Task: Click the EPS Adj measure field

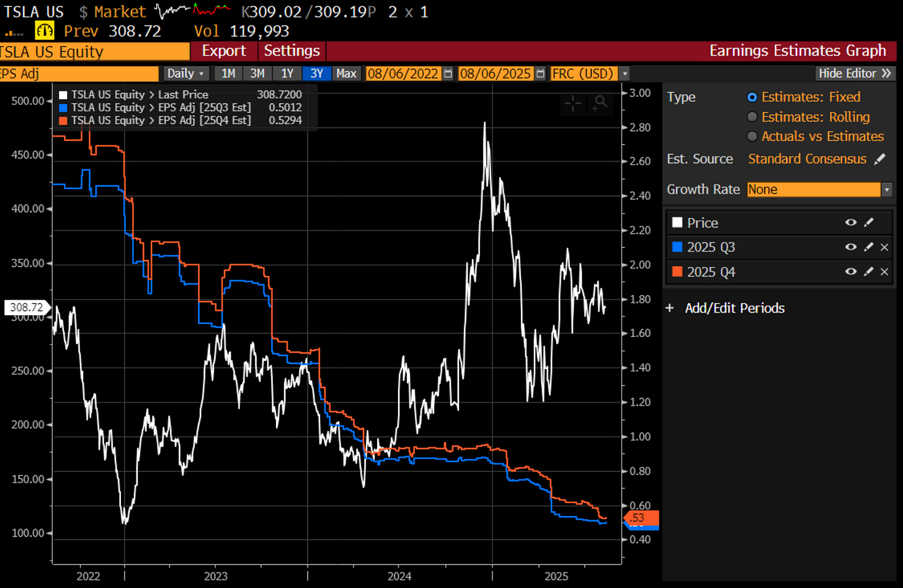Action: pos(79,73)
